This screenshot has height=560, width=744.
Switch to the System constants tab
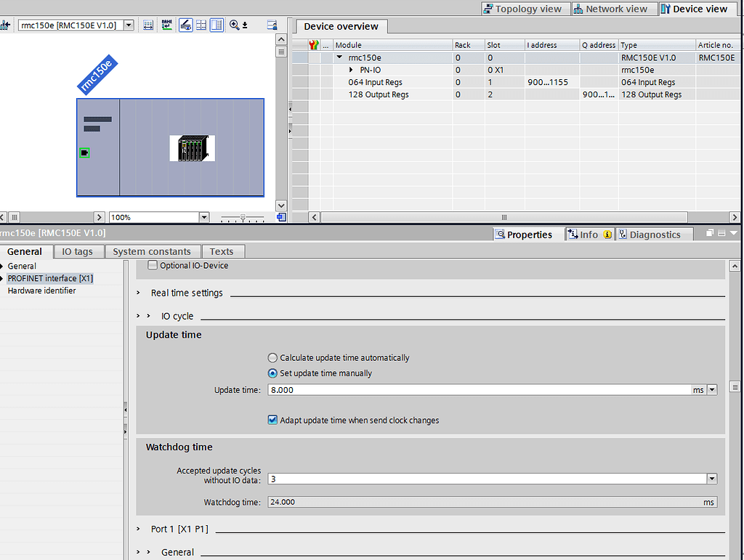pos(153,251)
